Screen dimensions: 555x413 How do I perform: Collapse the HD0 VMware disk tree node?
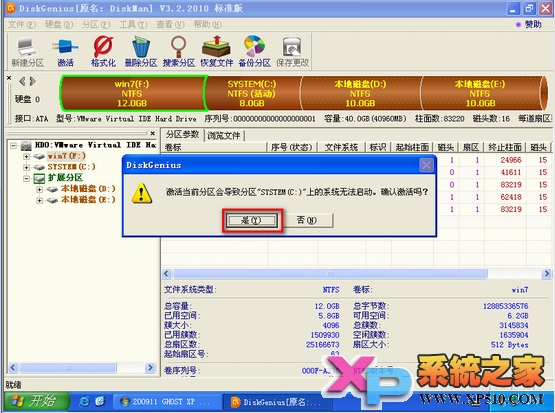point(13,145)
